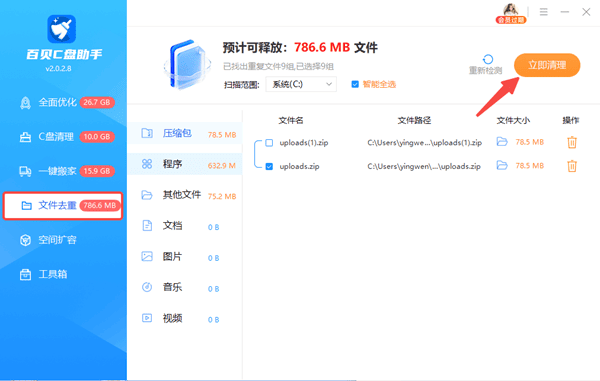600x381 pixels.
Task: Click the folder icon beside 其他文件
Action: click(x=147, y=195)
